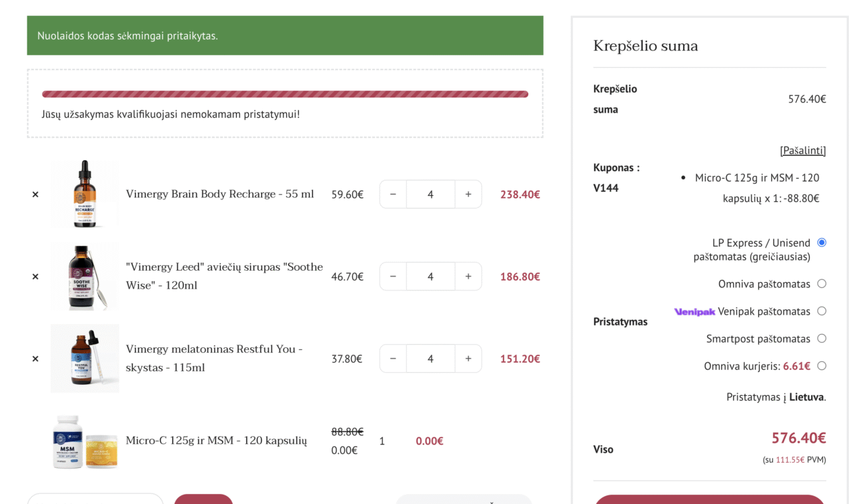
Task: Click quantity field for melatoninas Restful You
Action: pos(431,358)
